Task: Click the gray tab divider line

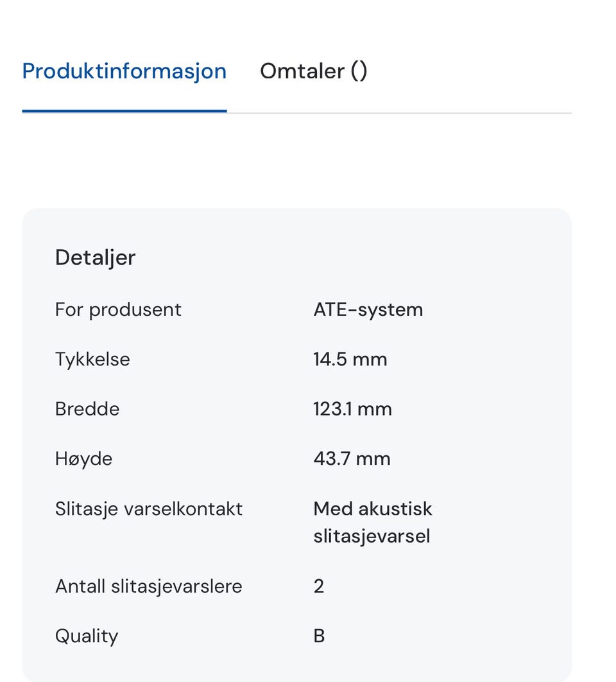Action: click(x=399, y=113)
